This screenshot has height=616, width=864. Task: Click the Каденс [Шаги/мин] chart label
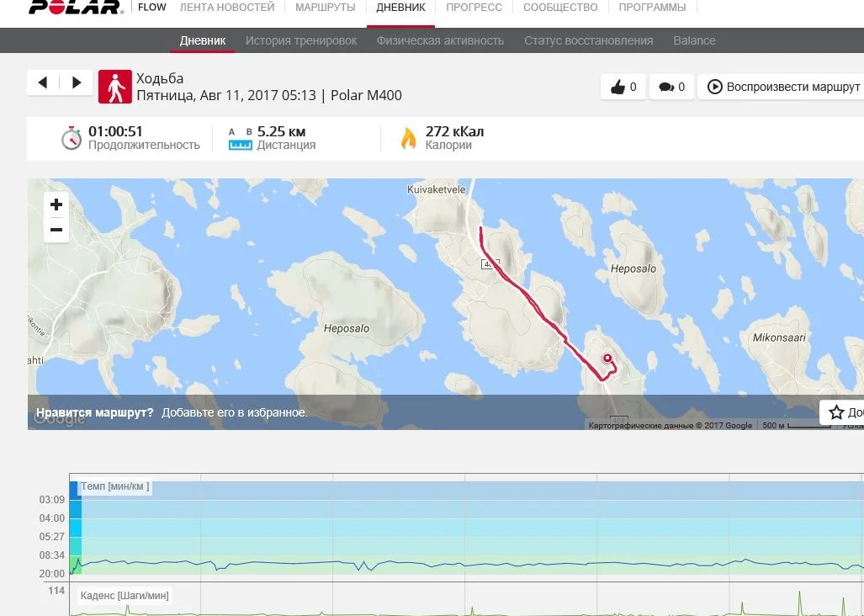[x=125, y=595]
